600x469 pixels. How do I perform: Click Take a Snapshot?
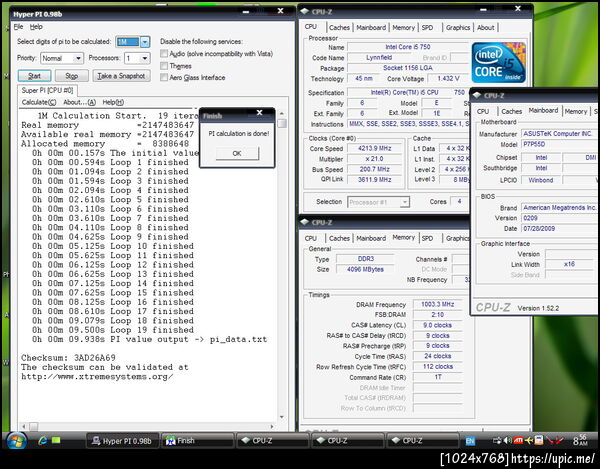click(x=121, y=76)
